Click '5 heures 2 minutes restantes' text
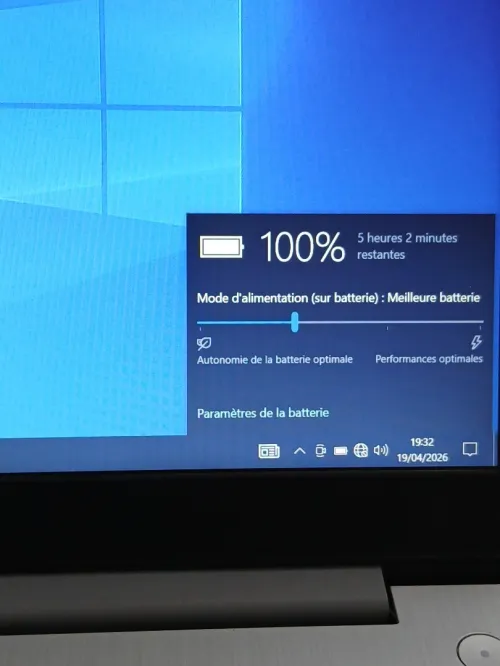 407,246
